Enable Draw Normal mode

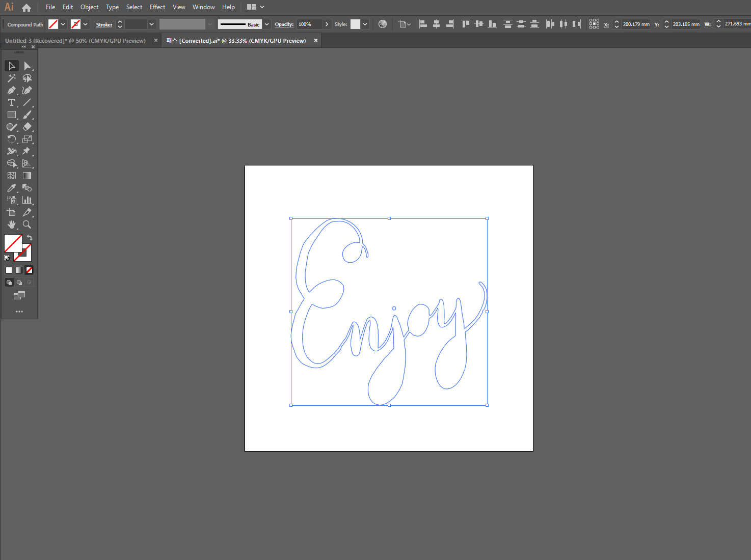9,283
